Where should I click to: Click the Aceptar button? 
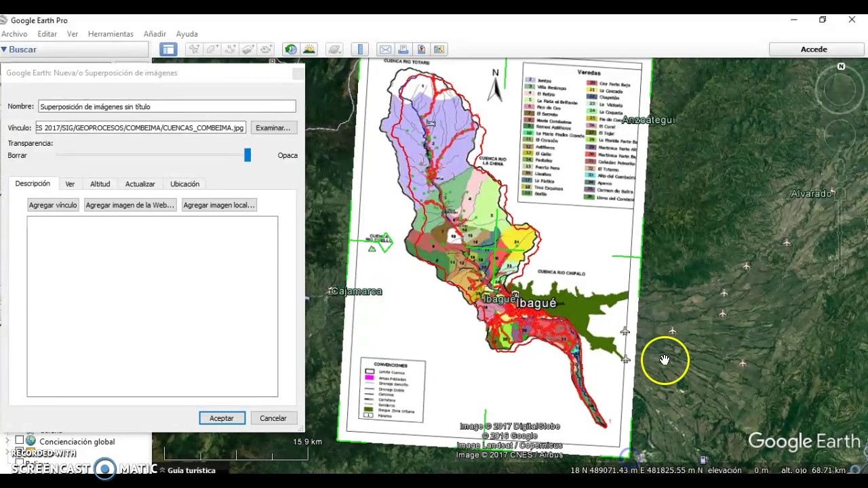click(x=222, y=418)
